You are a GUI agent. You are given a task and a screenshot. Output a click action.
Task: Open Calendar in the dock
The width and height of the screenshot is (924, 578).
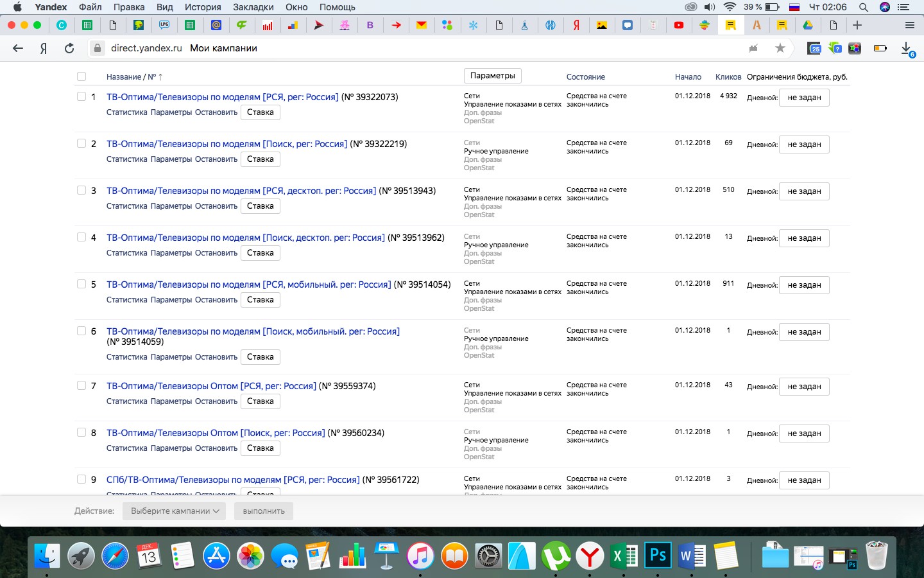[149, 556]
